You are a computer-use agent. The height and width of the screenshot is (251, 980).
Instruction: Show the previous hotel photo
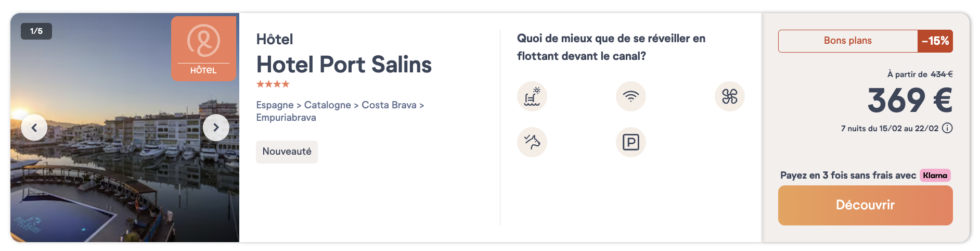point(34,128)
